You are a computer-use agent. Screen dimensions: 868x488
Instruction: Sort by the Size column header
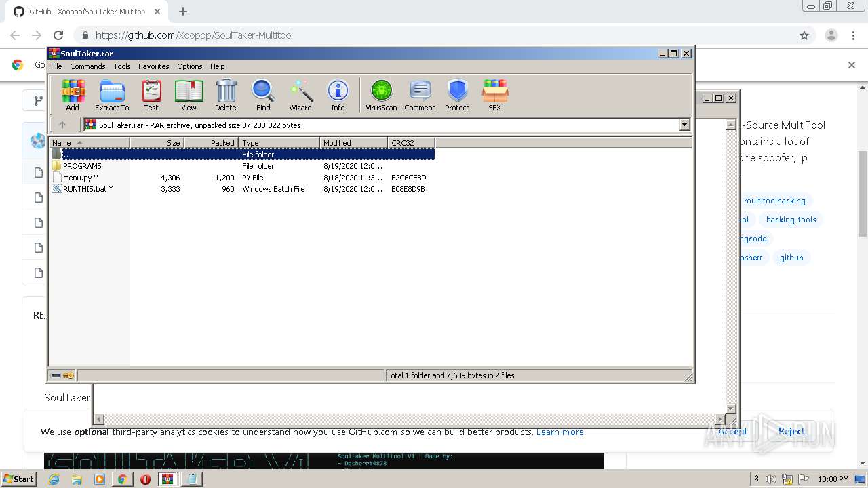pyautogui.click(x=157, y=142)
